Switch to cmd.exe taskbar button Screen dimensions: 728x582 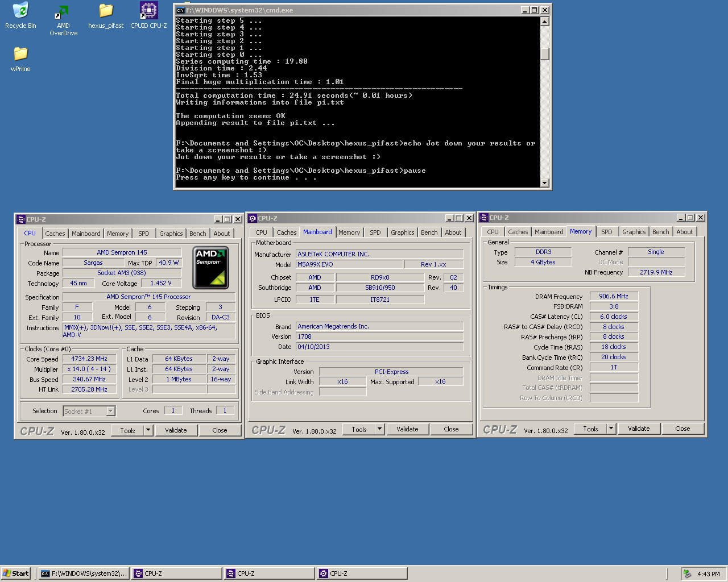(84, 573)
